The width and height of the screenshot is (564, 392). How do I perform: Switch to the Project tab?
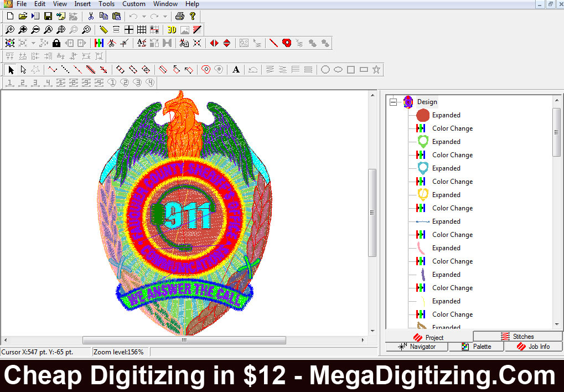(429, 337)
